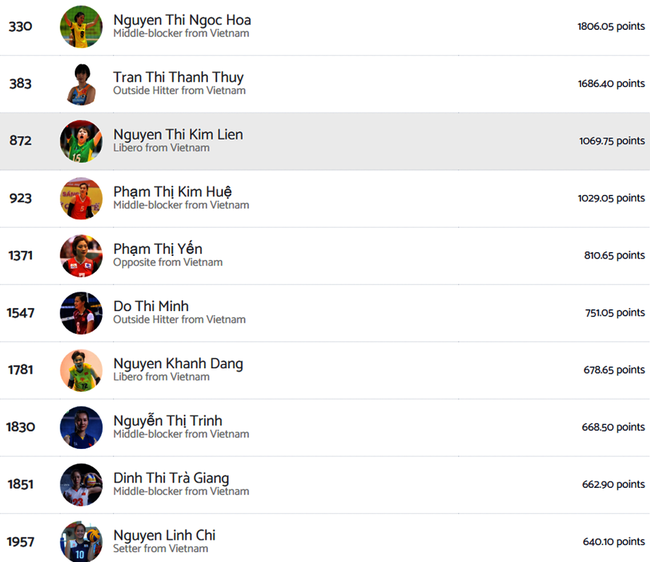
Task: Open Phạm Thị Kim Huệ's name link
Action: click(173, 191)
